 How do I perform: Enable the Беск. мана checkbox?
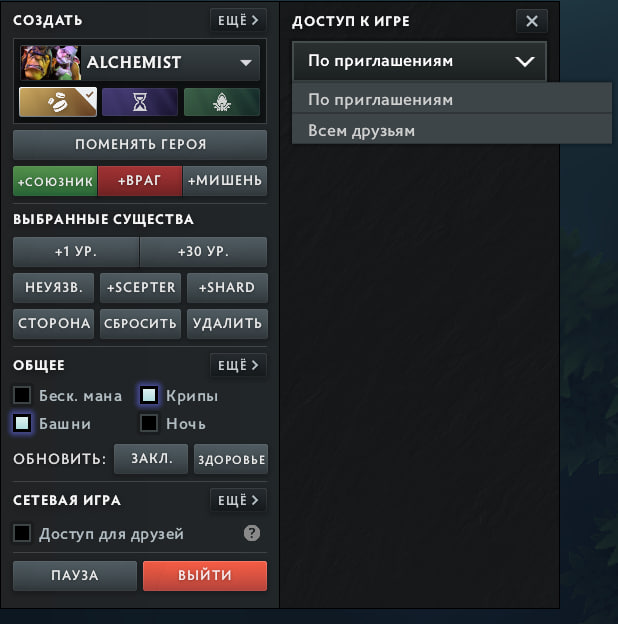(22, 395)
